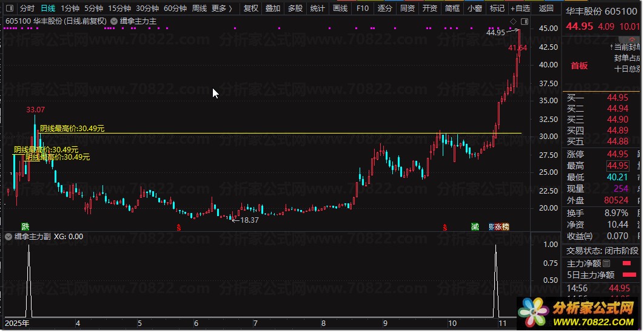Click the 买一 bid price 44.95
The height and width of the screenshot is (332, 644).
(x=618, y=98)
